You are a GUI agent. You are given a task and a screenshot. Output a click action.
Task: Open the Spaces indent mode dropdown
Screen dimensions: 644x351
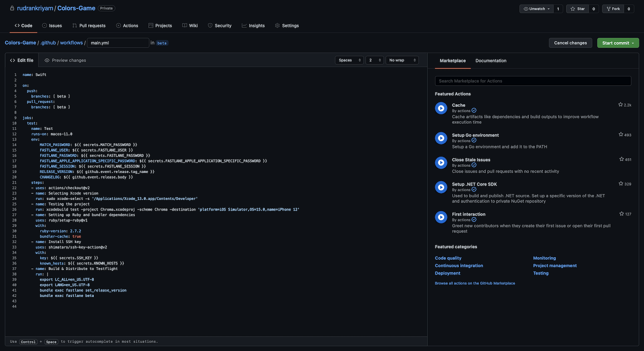point(349,60)
